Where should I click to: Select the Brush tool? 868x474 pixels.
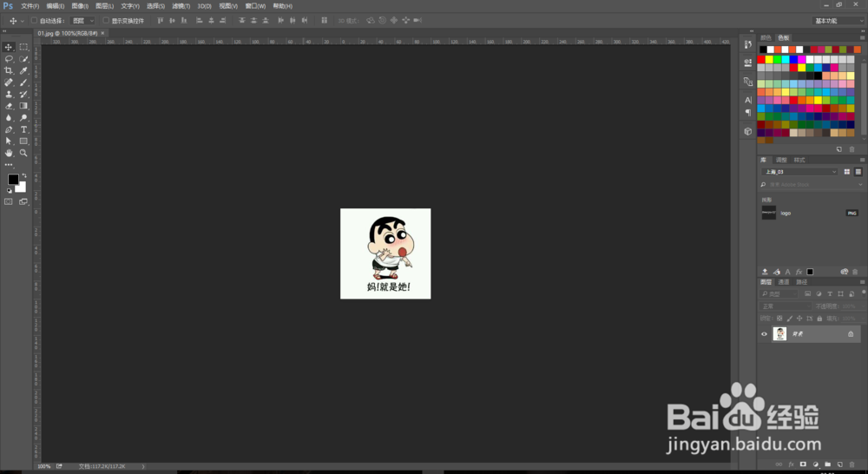(23, 82)
